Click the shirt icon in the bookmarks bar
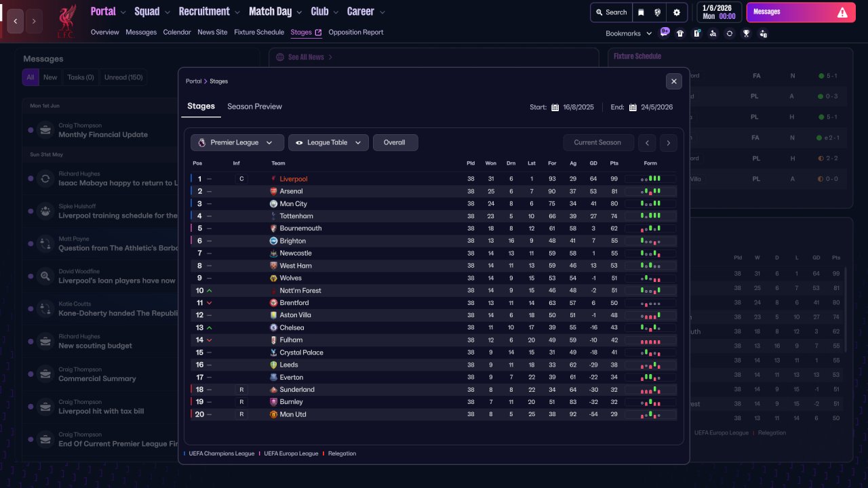This screenshot has width=868, height=488. [x=680, y=33]
